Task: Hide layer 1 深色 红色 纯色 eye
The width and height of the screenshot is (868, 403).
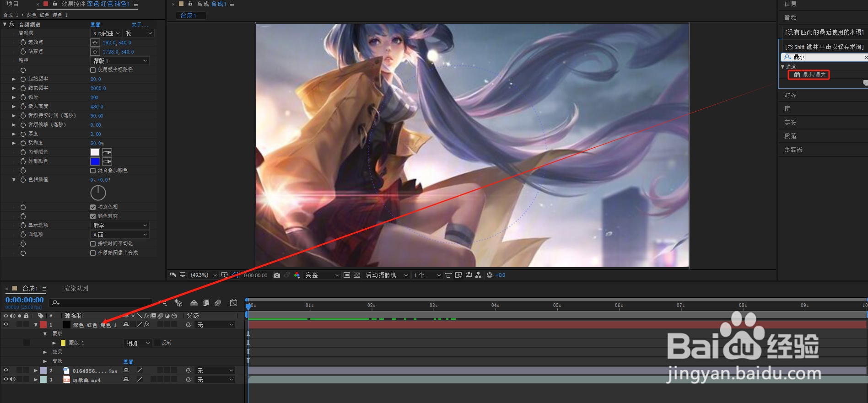Action: point(6,324)
